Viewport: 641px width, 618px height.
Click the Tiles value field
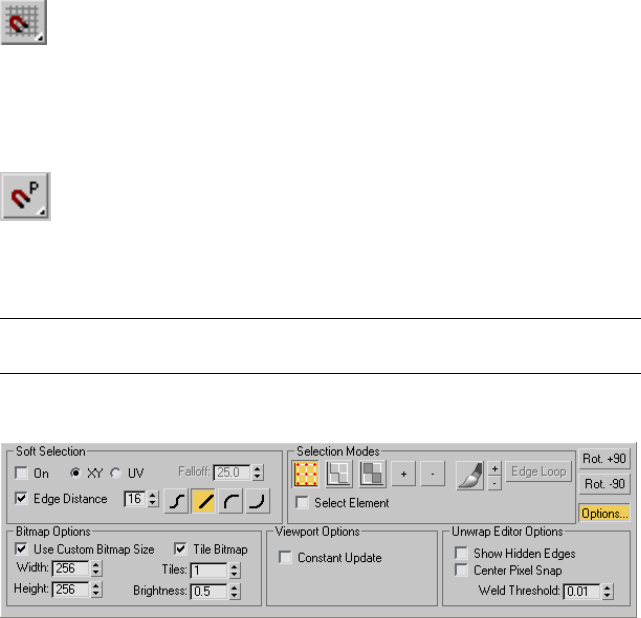(x=209, y=570)
